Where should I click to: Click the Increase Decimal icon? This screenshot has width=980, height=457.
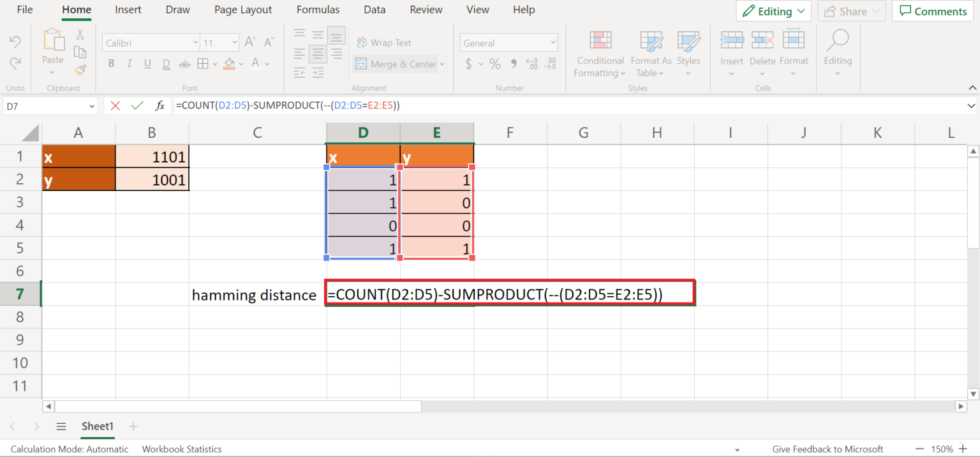pyautogui.click(x=531, y=64)
